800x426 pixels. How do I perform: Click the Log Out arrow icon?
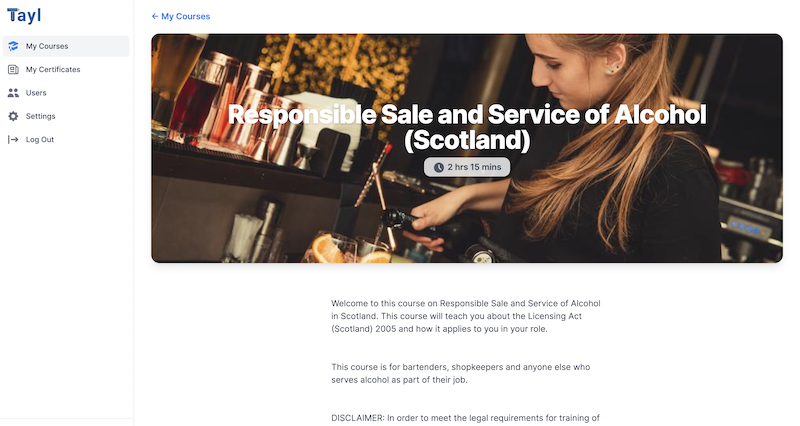point(13,139)
